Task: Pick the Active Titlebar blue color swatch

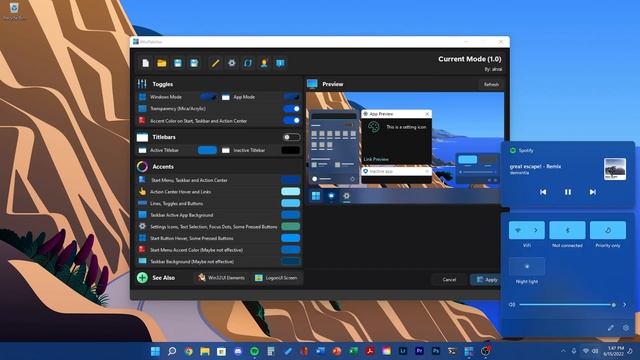Action: pyautogui.click(x=207, y=150)
